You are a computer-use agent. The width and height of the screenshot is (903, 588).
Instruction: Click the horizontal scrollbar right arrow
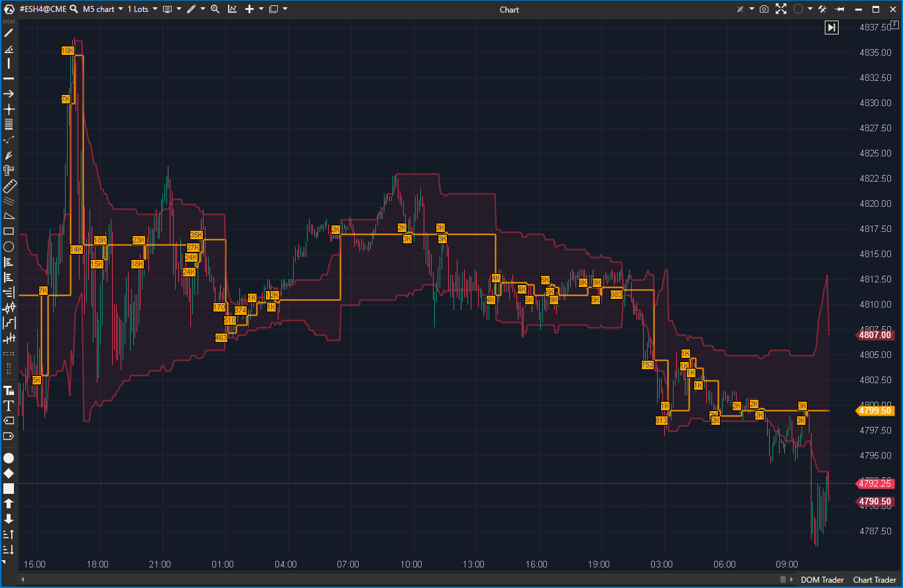791,580
